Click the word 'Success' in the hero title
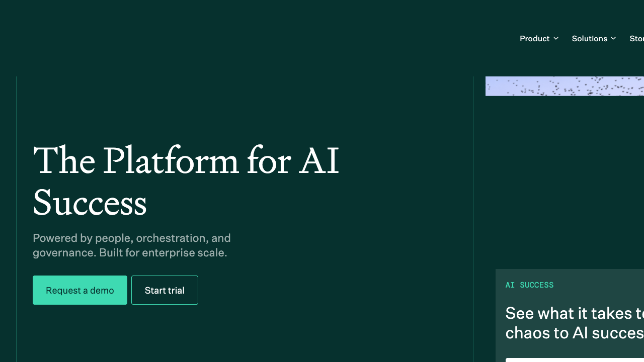 (90, 203)
